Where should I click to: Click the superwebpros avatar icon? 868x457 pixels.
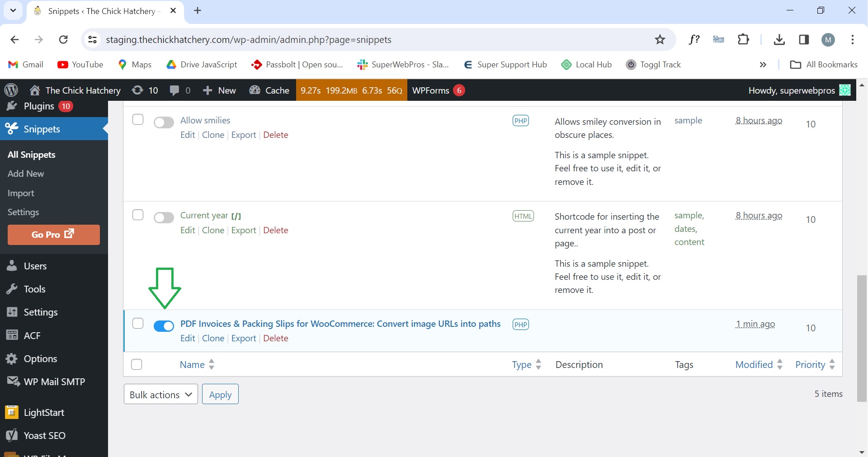[844, 90]
